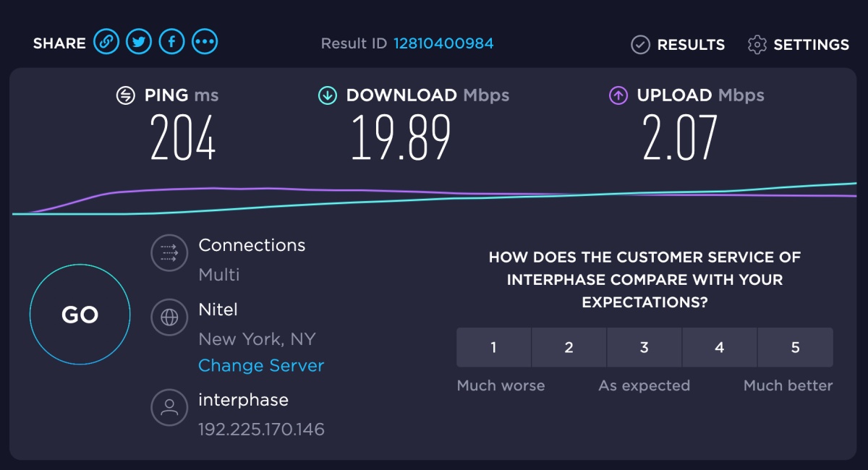Viewport: 868px width, 470px height.
Task: Open more share options icon
Action: [205, 42]
